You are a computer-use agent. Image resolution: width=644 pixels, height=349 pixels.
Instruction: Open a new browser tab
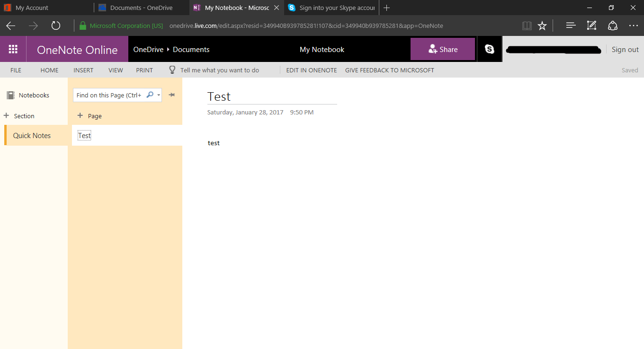tap(386, 8)
